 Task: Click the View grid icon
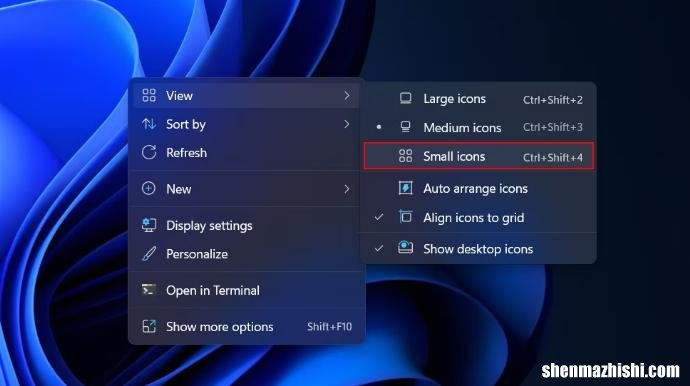point(149,95)
